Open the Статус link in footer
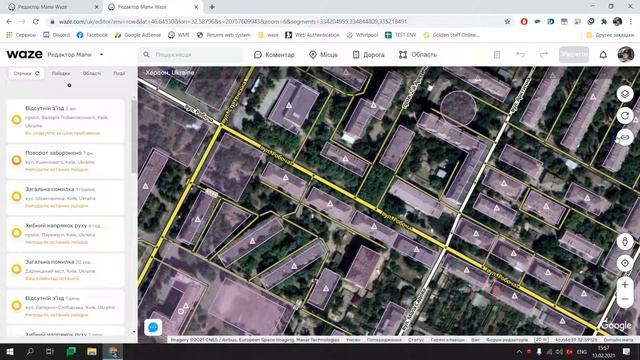The height and width of the screenshot is (360, 640). 416,340
